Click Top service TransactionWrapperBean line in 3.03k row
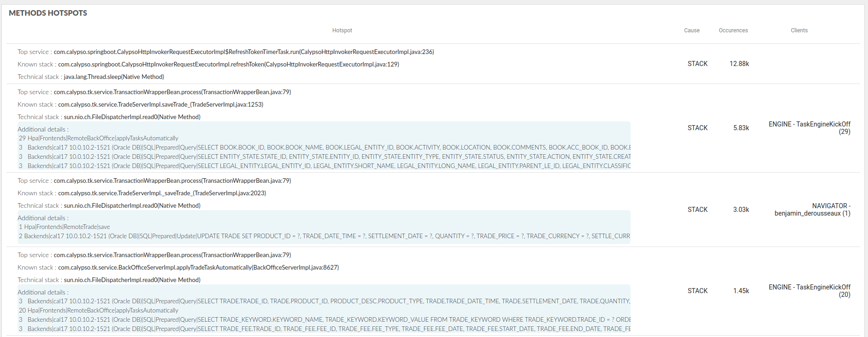The width and height of the screenshot is (868, 337). point(154,181)
